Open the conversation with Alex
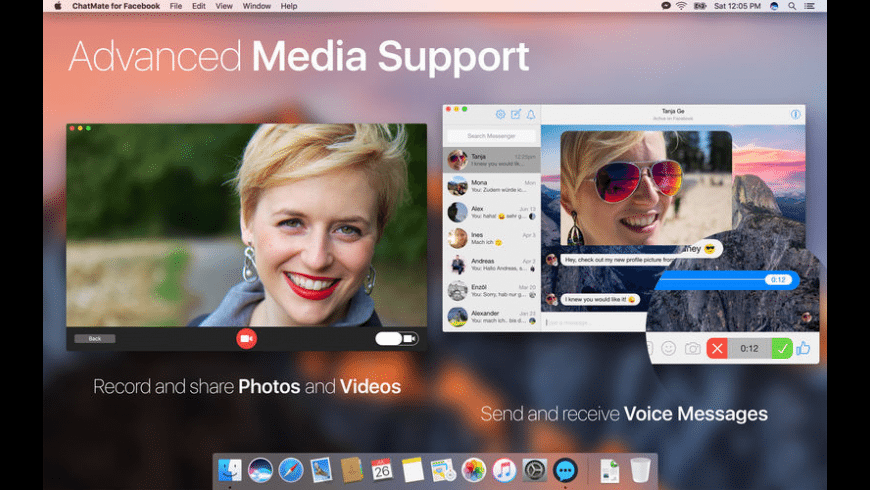Image resolution: width=870 pixels, height=490 pixels. (492, 212)
